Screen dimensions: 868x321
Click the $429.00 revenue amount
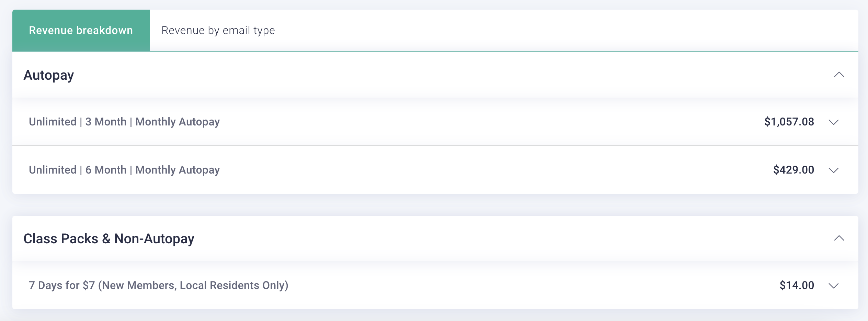click(793, 170)
